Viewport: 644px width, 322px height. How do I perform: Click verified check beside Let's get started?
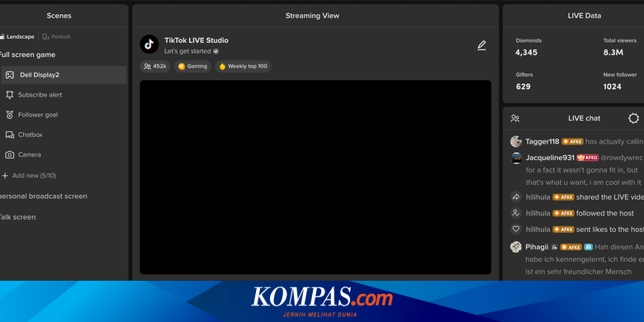216,51
